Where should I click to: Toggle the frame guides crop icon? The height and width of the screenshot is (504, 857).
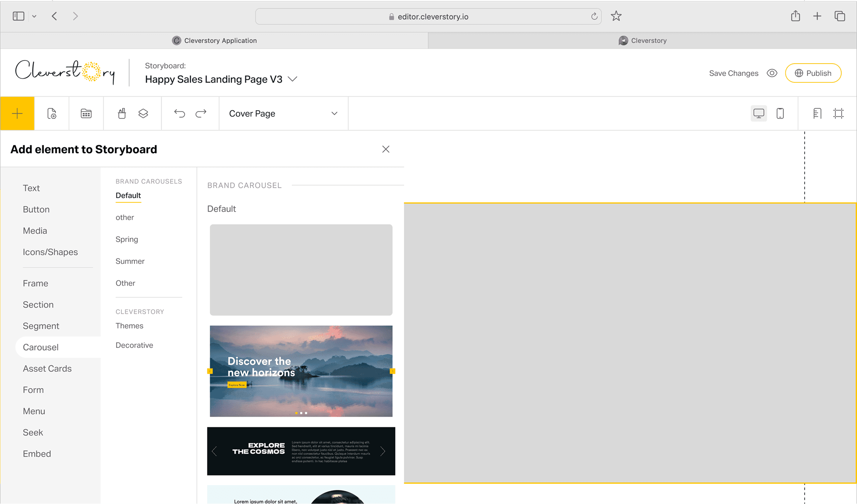point(838,113)
